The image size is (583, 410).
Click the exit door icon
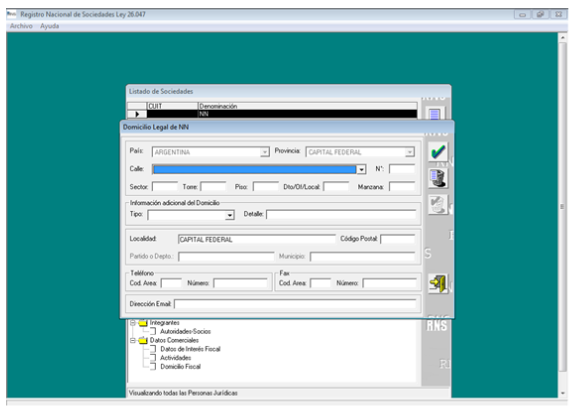[438, 284]
